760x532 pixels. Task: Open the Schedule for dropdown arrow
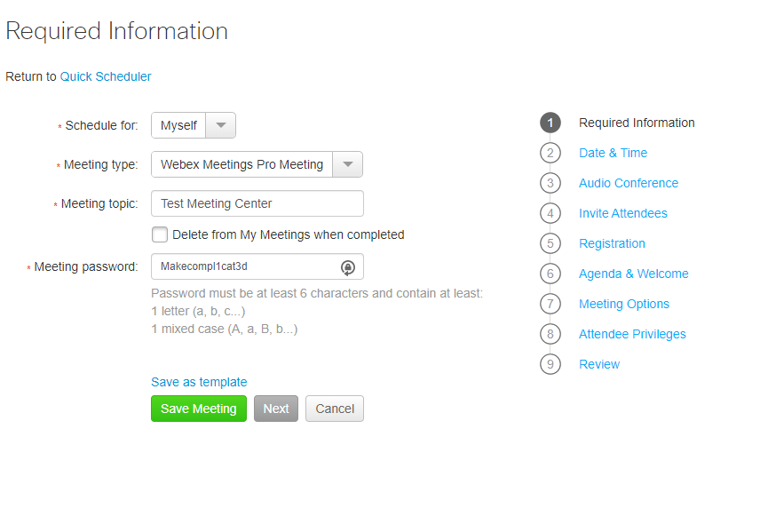point(220,125)
